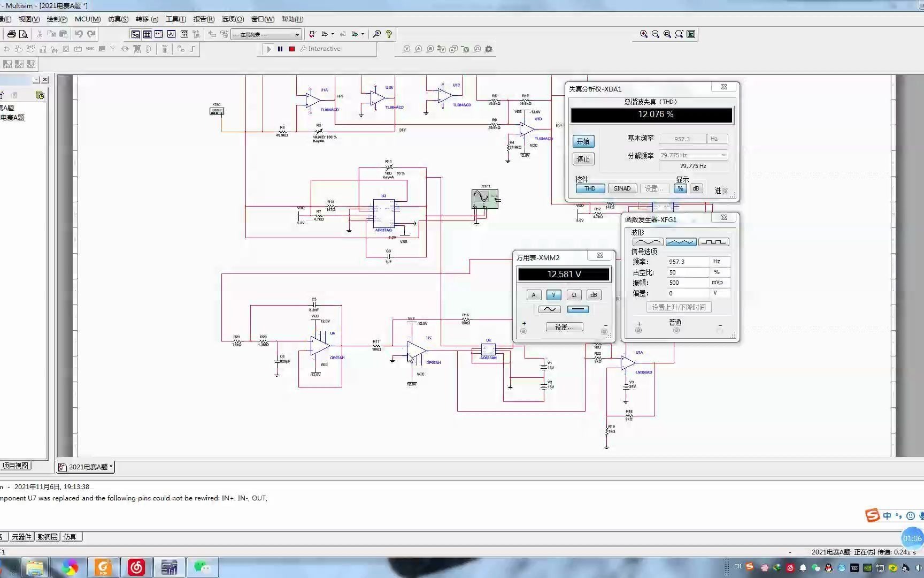Click the Print icon in the toolbar
The height and width of the screenshot is (578, 924).
point(11,34)
